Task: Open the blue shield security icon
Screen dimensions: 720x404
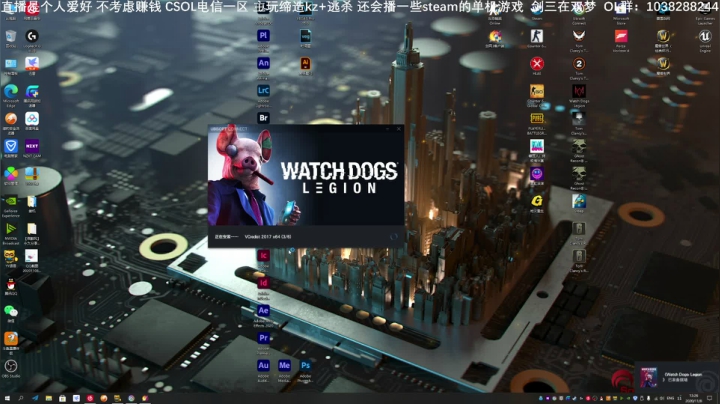Action: click(x=11, y=146)
